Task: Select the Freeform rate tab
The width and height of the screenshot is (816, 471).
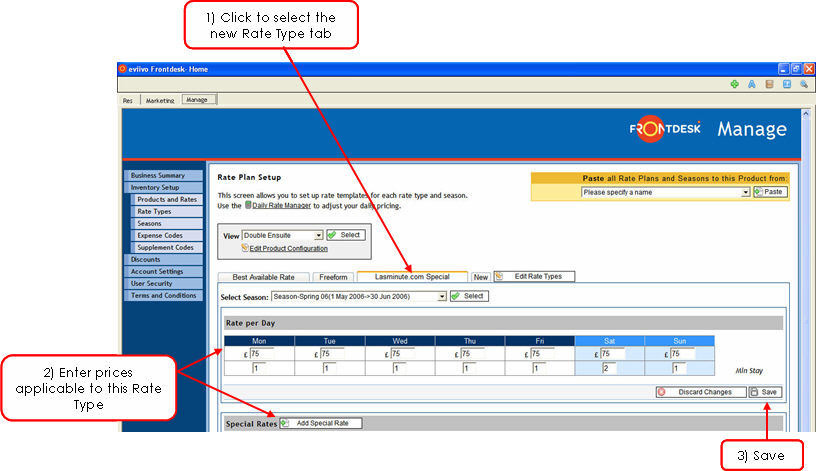Action: tap(332, 277)
